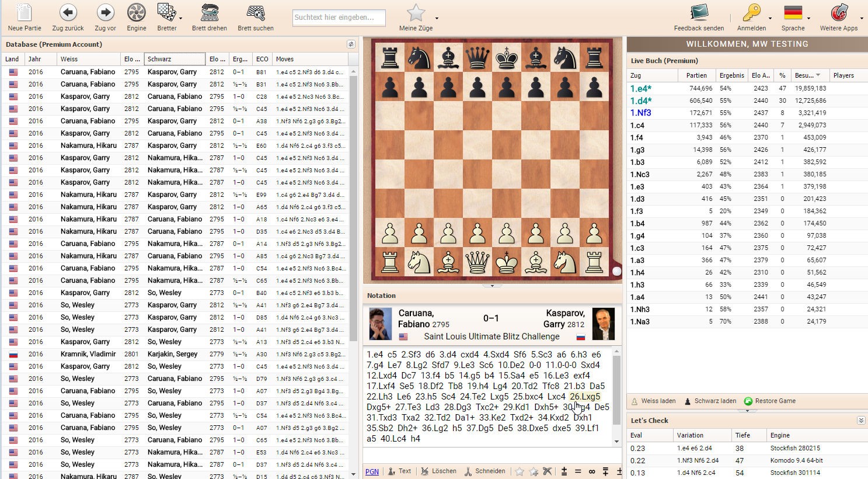Click Löschen in notation toolbar
The width and height of the screenshot is (868, 479).
(x=439, y=471)
